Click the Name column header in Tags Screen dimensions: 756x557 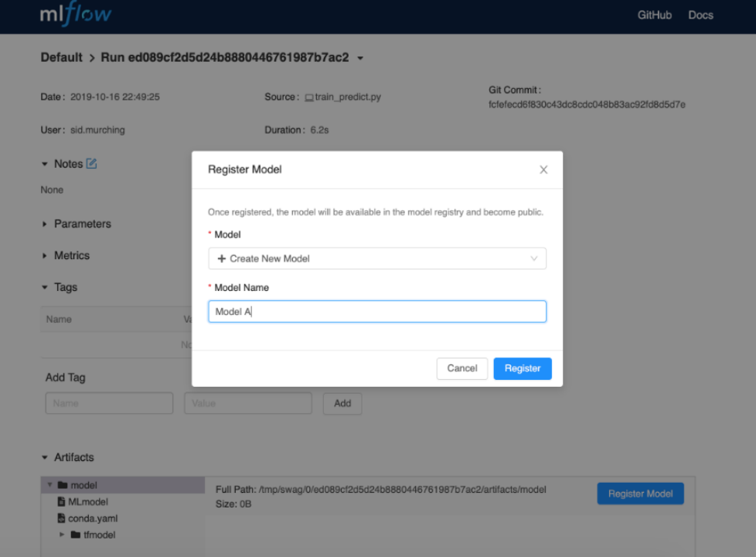[x=59, y=319]
